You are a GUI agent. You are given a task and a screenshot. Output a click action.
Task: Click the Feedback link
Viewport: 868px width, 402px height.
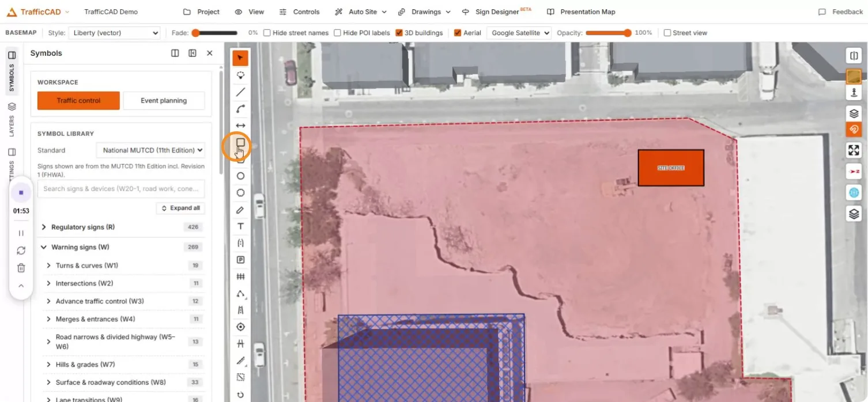(x=841, y=12)
